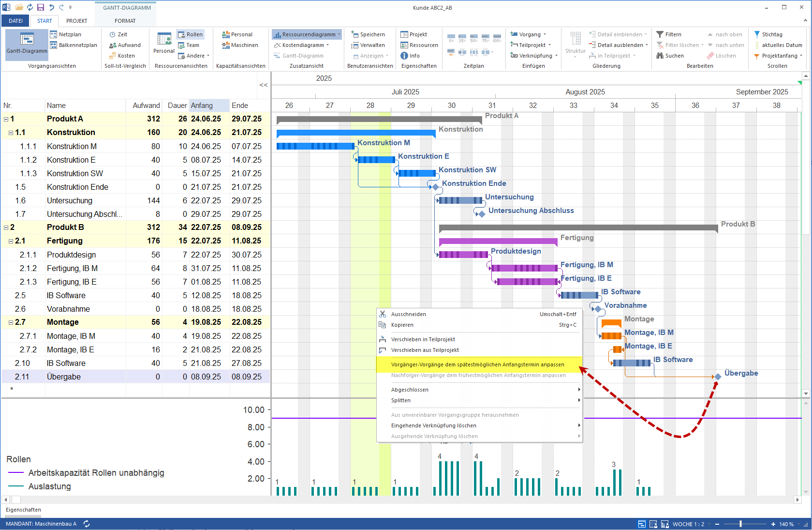Collapse Konstruktion group 1.1
This screenshot has height=530, width=812.
tap(11, 133)
